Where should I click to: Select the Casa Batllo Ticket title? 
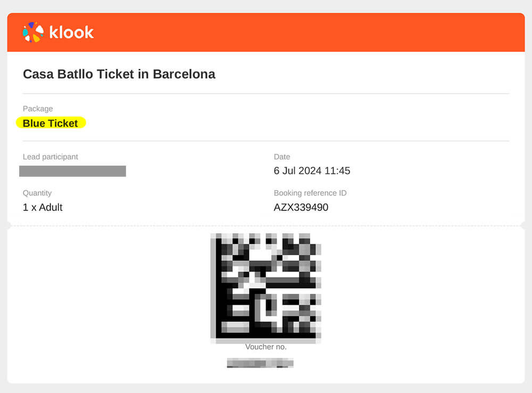click(x=119, y=74)
